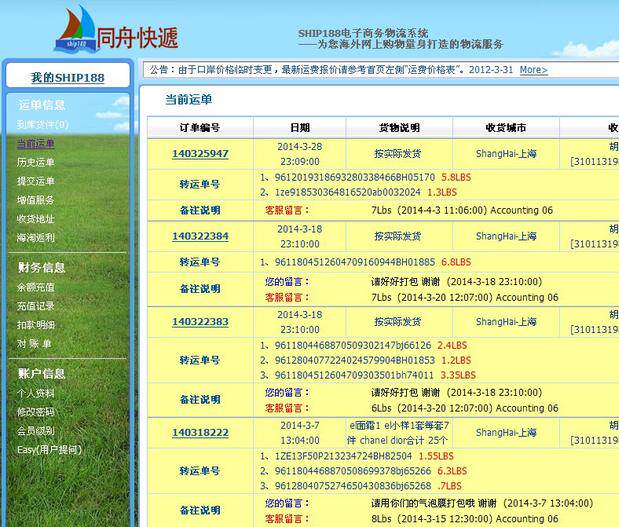Screen dimensions: 619x527
Task: Click tracking number 9612019318693280338466BH05170
Action: click(x=355, y=177)
